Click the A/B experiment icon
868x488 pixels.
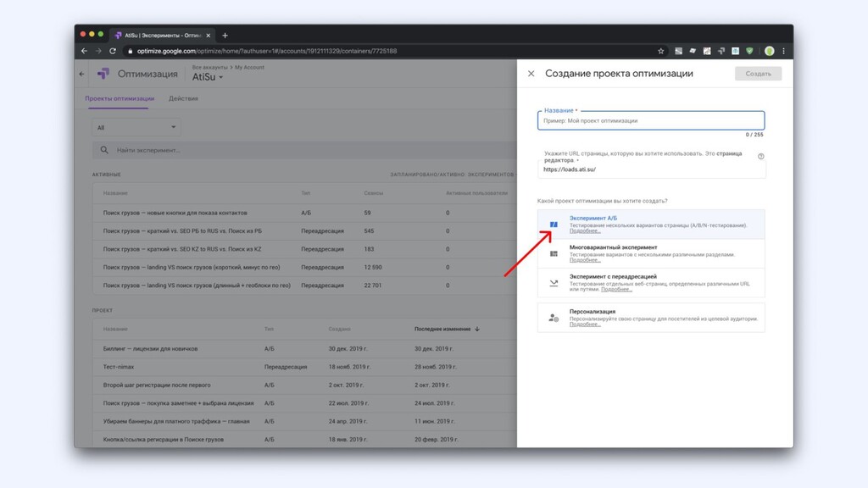tap(554, 224)
